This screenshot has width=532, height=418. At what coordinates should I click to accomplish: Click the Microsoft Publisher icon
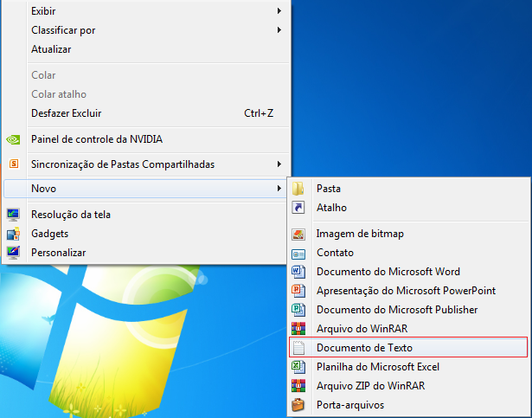pyautogui.click(x=298, y=310)
